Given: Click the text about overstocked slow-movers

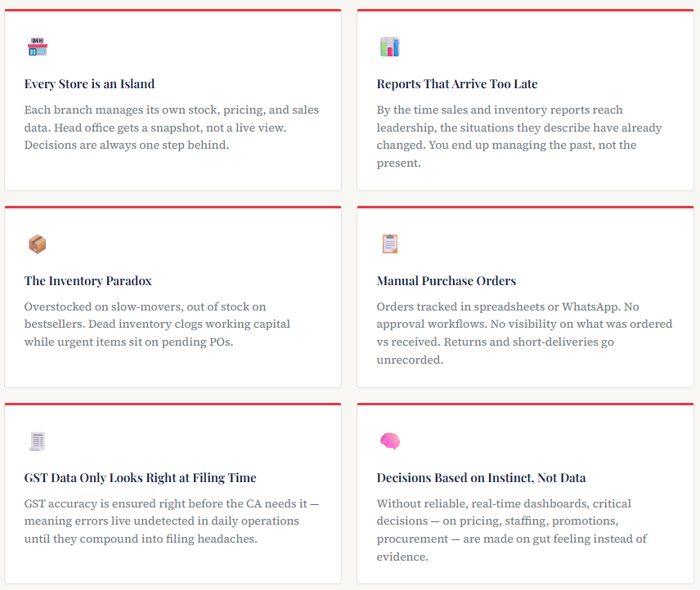Looking at the screenshot, I should click(157, 324).
